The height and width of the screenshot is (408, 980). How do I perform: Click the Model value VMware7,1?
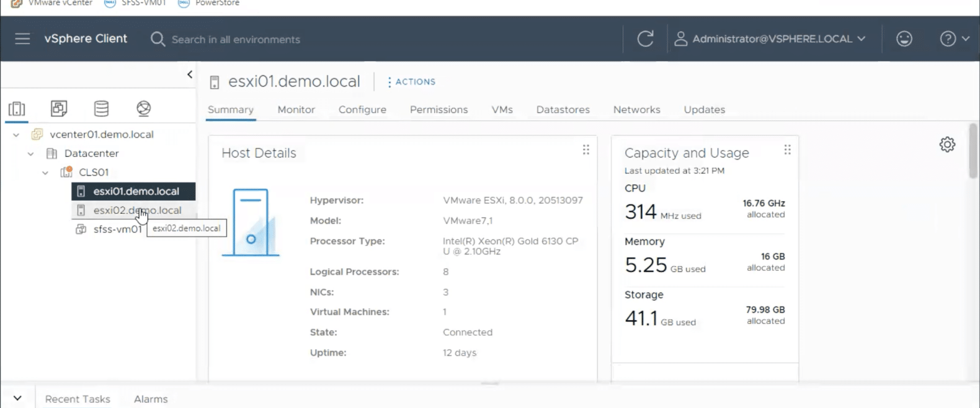point(468,221)
